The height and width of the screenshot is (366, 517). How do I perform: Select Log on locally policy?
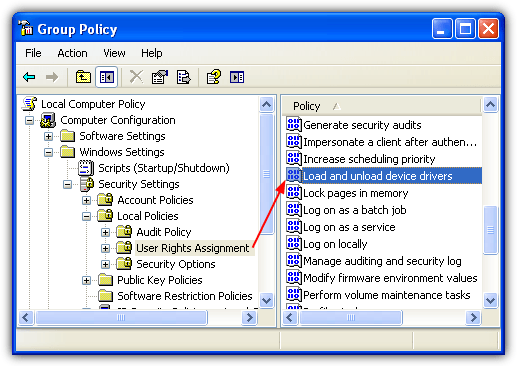point(335,244)
